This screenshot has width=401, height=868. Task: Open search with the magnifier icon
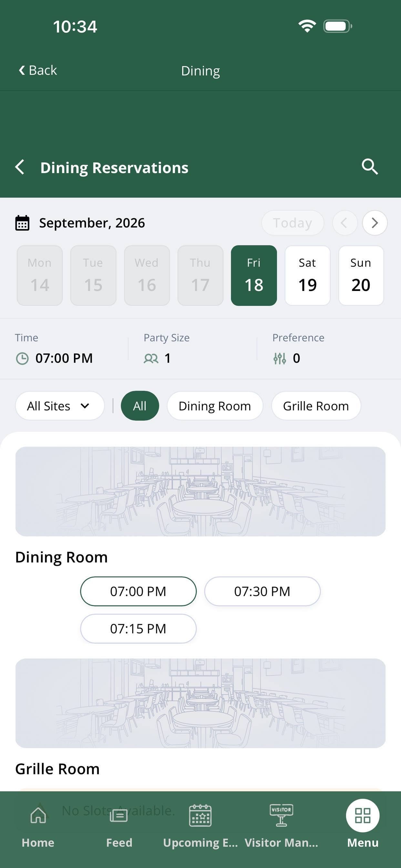point(370,167)
